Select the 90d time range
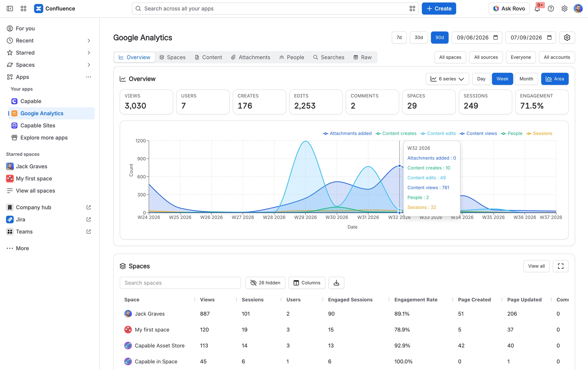The width and height of the screenshot is (588, 370). 440,38
